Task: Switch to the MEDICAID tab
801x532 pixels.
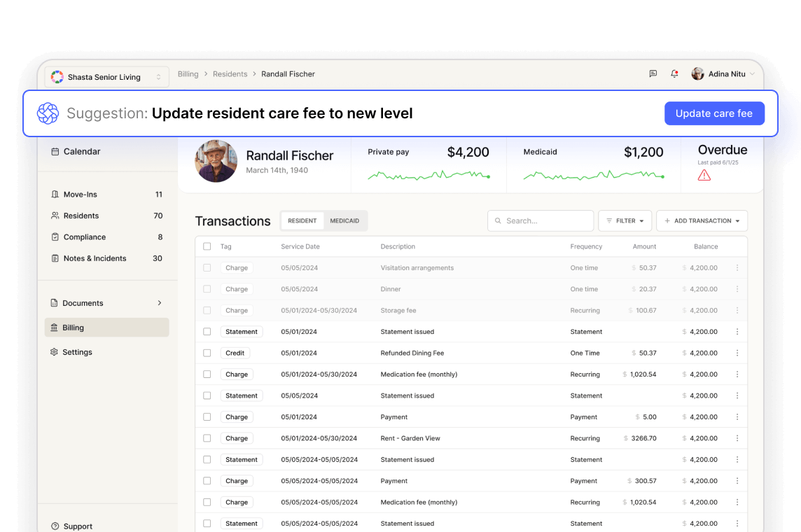Action: [344, 221]
